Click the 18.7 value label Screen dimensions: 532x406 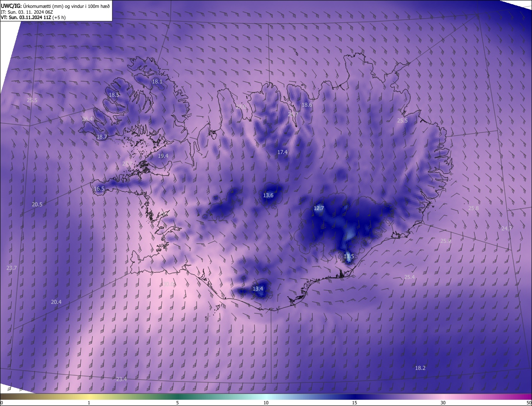pyautogui.click(x=102, y=137)
